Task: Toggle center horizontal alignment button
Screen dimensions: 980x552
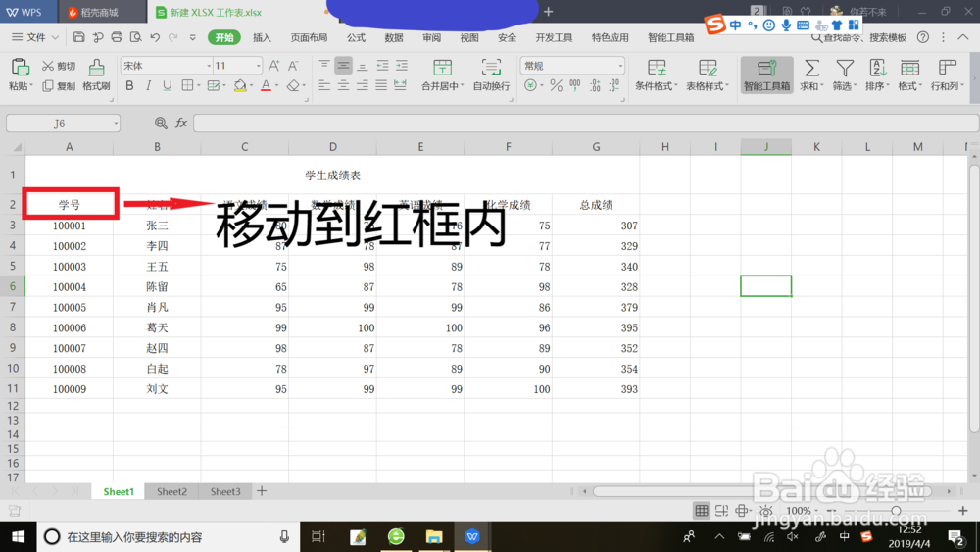Action: [343, 85]
